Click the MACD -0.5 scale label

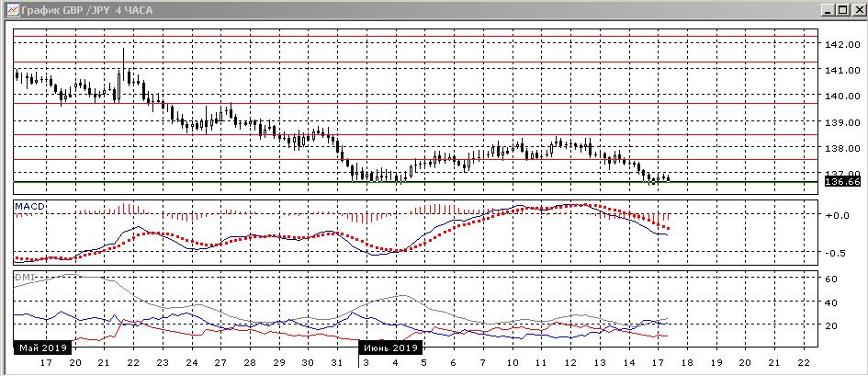tap(838, 253)
